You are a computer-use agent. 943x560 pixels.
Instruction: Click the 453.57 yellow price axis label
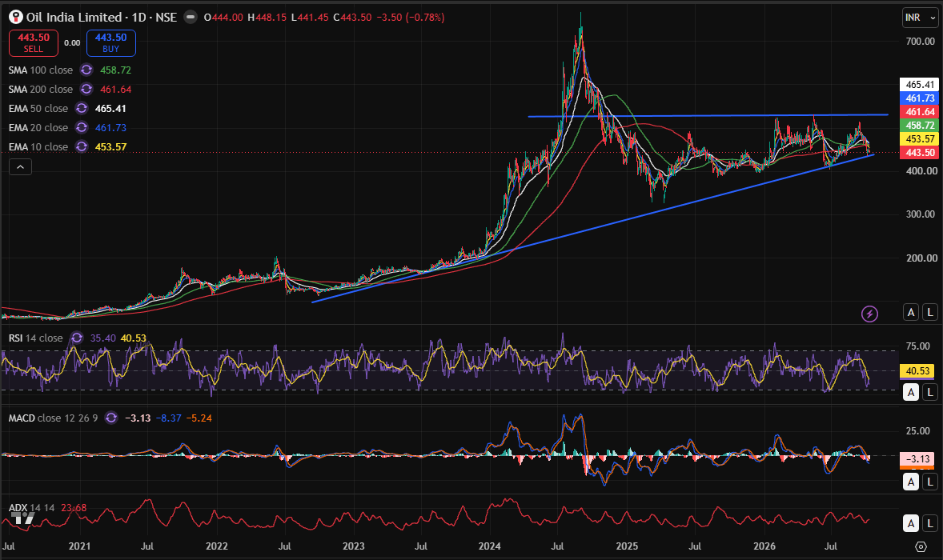coord(920,138)
